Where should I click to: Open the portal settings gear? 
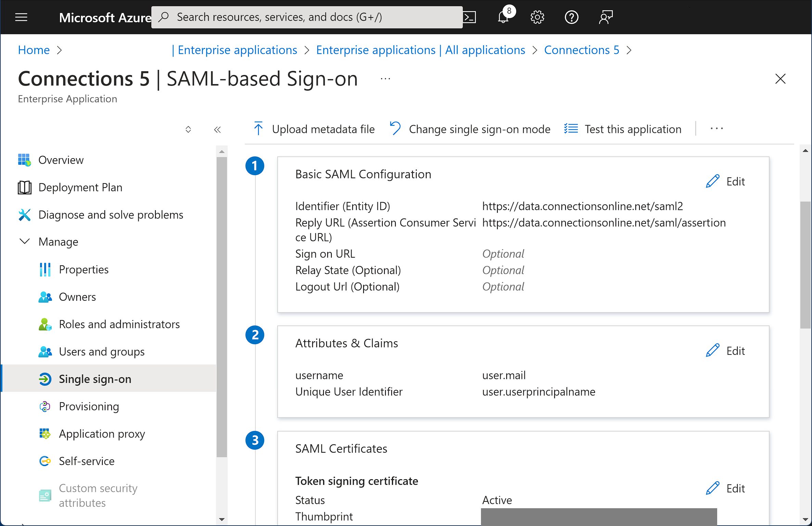[x=537, y=17]
